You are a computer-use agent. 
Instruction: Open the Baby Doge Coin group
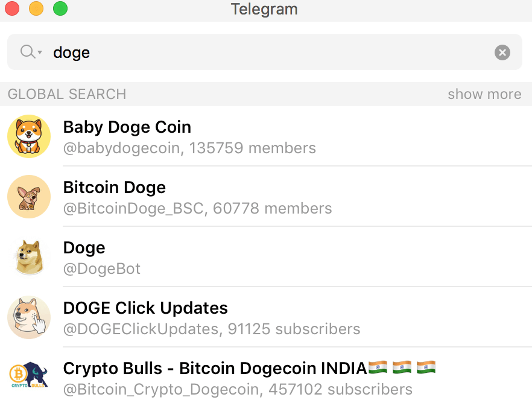[266, 136]
